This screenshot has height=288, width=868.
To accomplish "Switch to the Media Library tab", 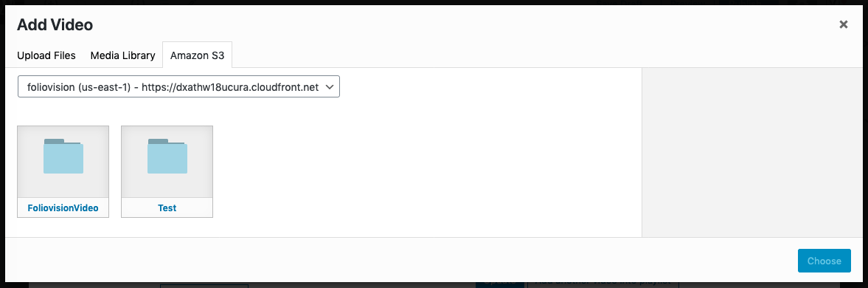I will click(123, 55).
